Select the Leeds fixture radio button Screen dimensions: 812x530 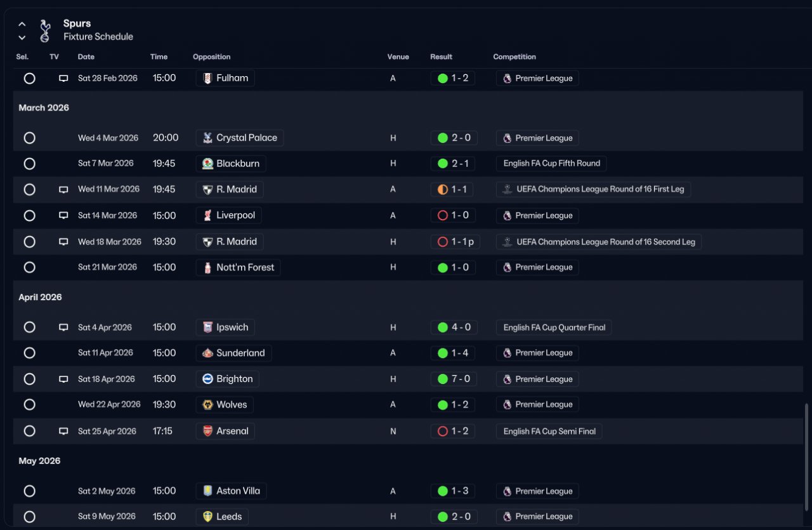(29, 517)
